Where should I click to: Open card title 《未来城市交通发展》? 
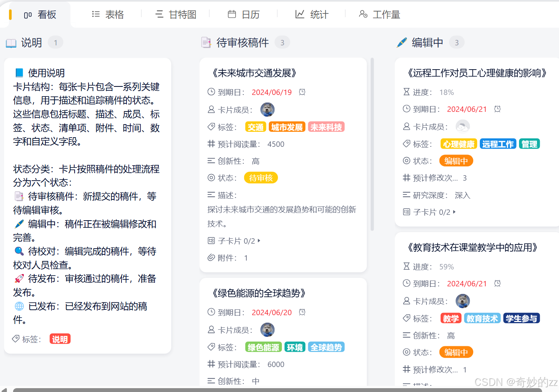[255, 73]
